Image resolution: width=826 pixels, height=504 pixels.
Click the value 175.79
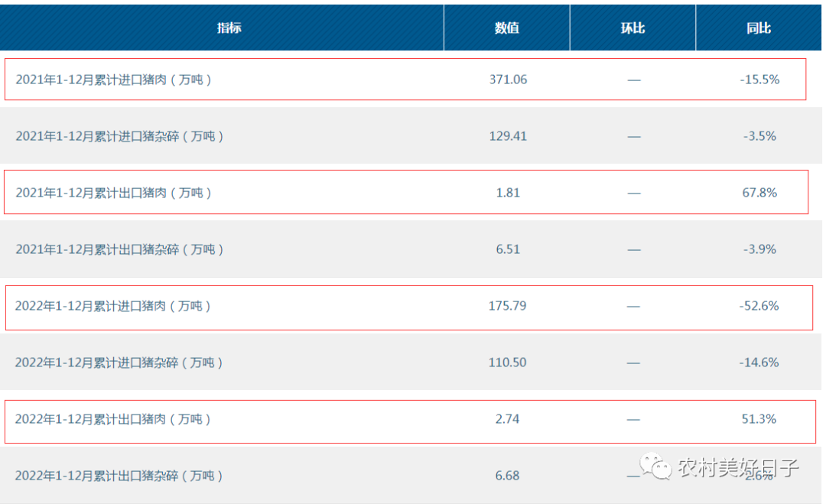coord(508,306)
